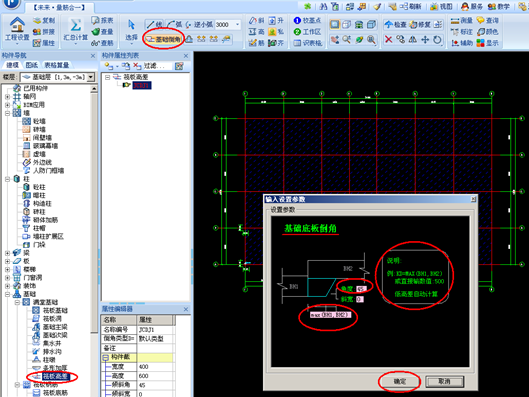Click the 取消 cancel button

444,381
